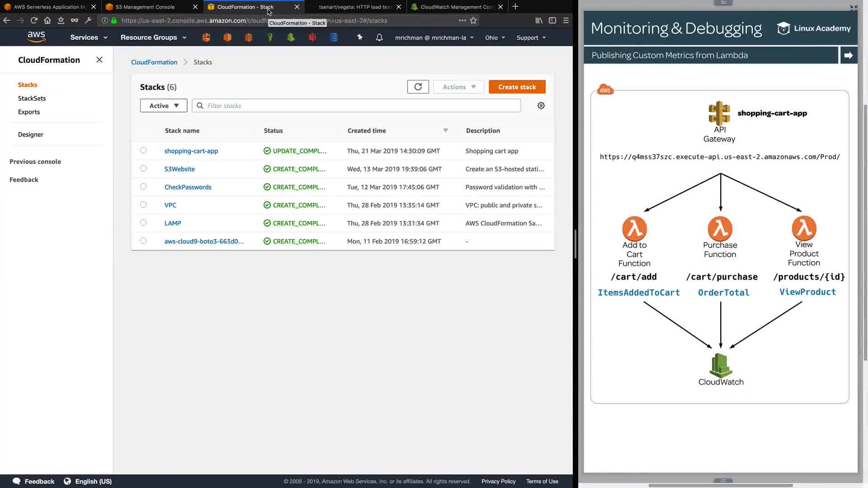Switch to S3 Management Console tab
Viewport: 868px width, 488px height.
coord(145,7)
